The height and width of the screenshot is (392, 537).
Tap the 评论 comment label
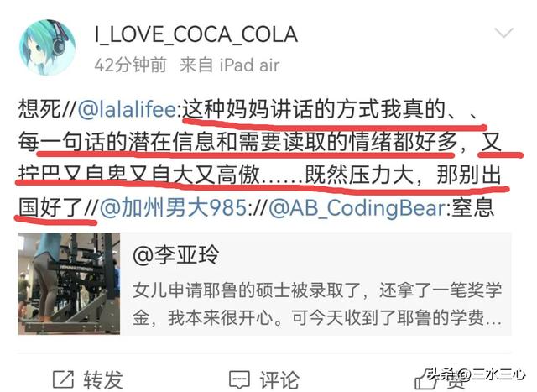click(x=279, y=379)
